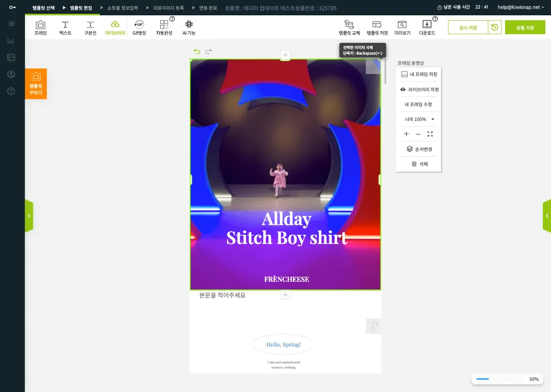Open 미리보기 preview
Image resolution: width=551 pixels, height=392 pixels.
click(402, 28)
